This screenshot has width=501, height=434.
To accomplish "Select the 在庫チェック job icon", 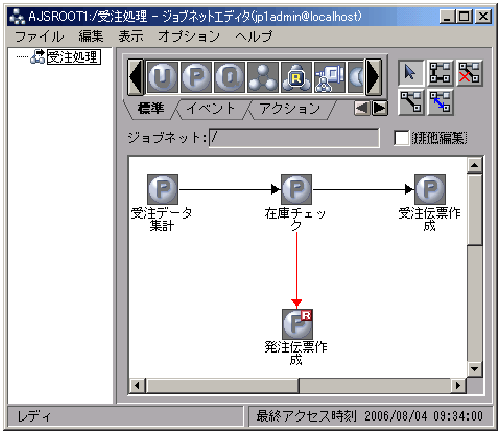I will [296, 189].
